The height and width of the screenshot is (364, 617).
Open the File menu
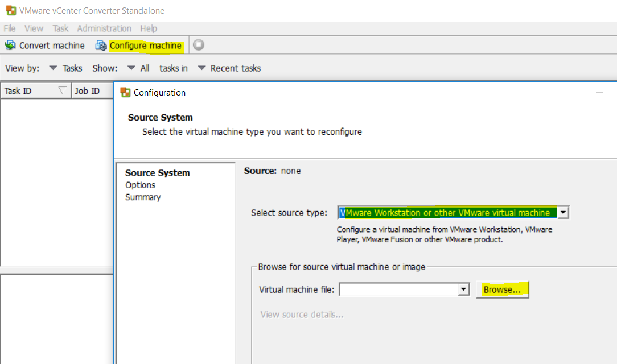click(x=10, y=28)
